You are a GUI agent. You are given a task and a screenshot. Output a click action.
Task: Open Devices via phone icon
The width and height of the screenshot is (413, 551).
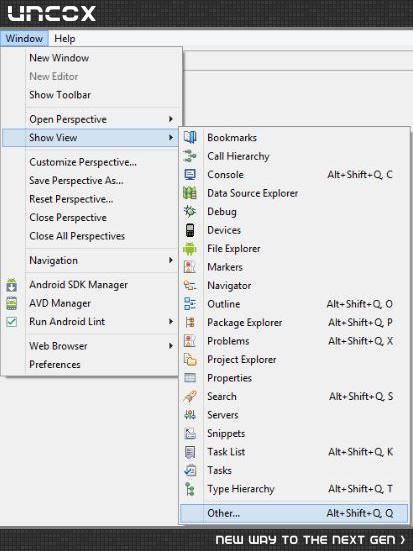(x=190, y=230)
